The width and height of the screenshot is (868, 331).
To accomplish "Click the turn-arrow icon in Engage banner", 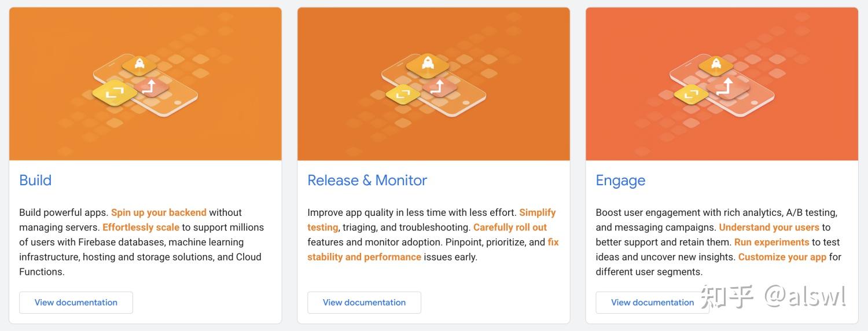I will 726,87.
